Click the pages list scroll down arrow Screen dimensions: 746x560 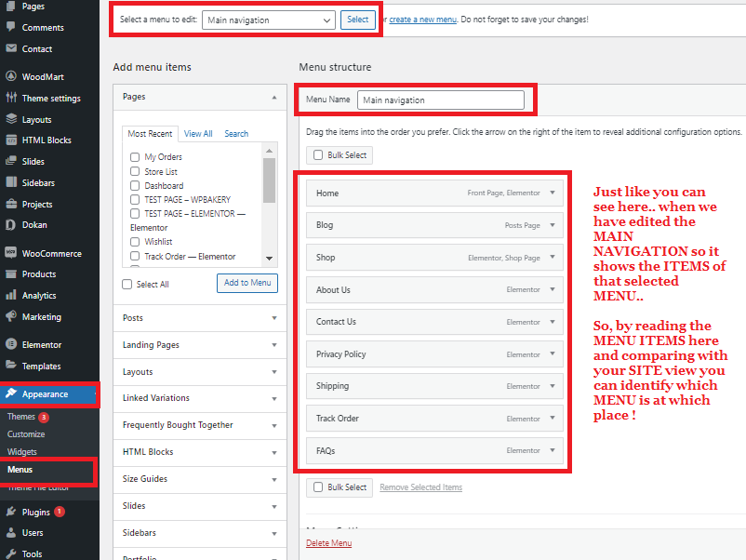[269, 259]
